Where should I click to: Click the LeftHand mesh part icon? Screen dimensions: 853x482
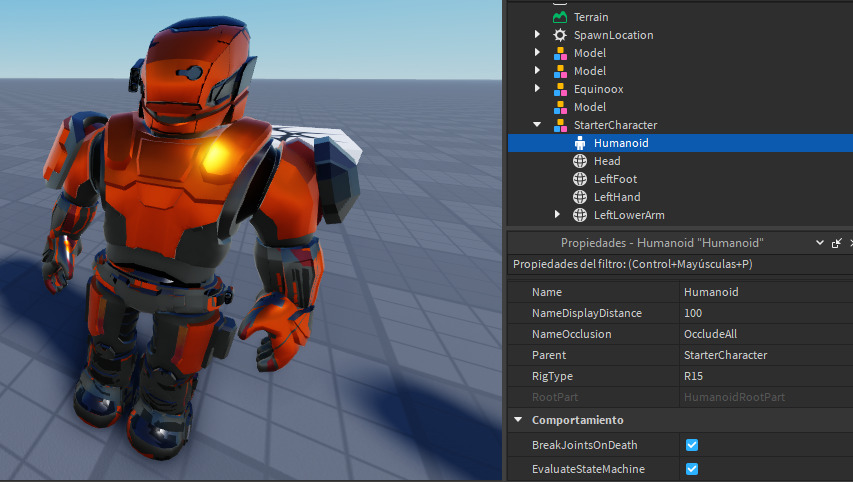click(x=580, y=197)
